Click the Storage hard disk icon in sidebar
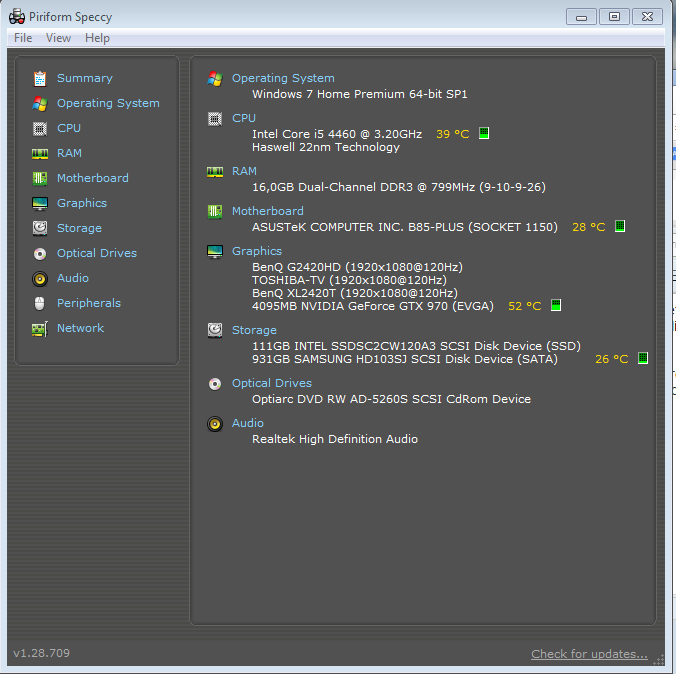 (x=40, y=228)
